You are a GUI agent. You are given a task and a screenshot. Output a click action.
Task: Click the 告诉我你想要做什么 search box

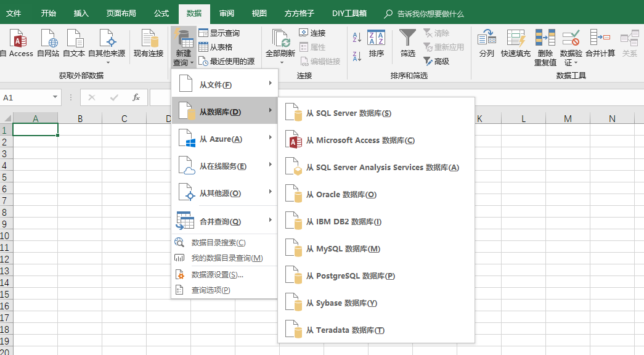(x=424, y=14)
